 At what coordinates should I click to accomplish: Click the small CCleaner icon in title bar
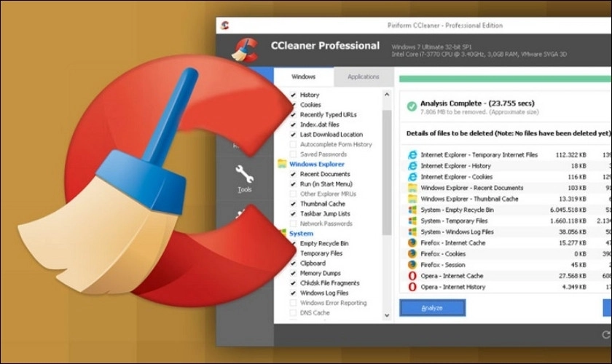[226, 25]
